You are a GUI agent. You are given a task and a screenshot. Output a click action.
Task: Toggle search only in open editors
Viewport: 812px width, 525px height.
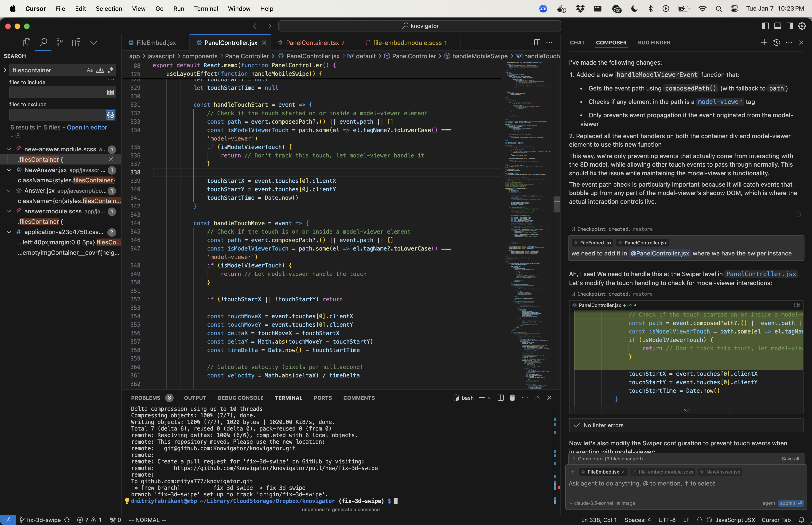[110, 92]
